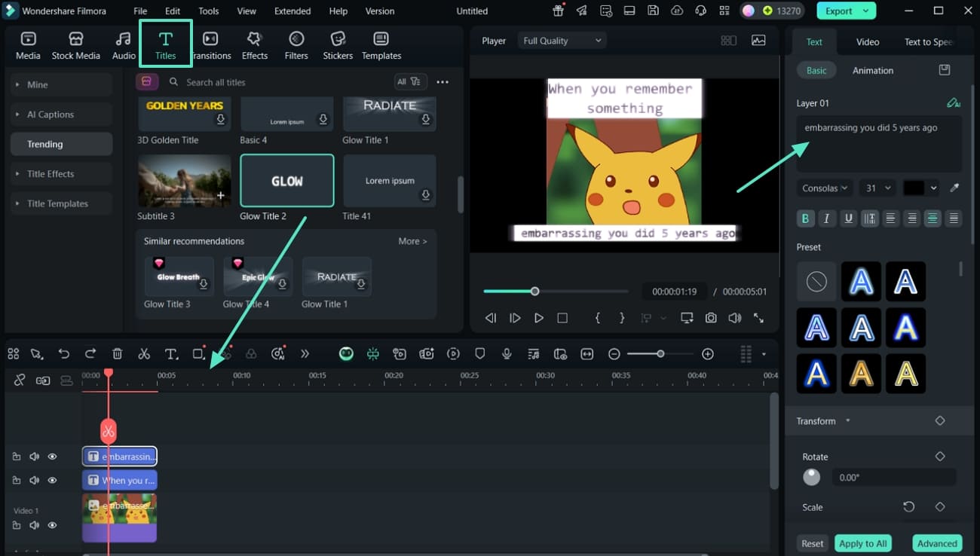The width and height of the screenshot is (980, 556).
Task: Pick a color with the eyedropper tool
Action: [x=954, y=188]
